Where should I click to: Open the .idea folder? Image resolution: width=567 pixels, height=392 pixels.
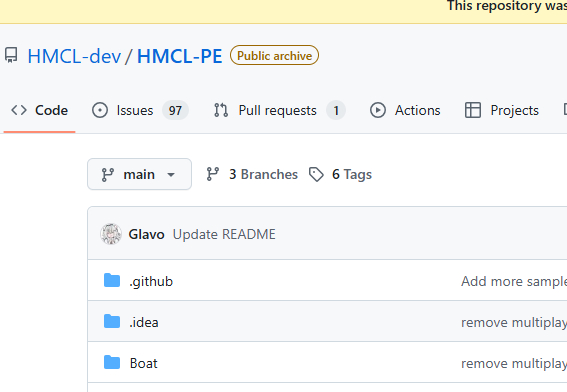(x=144, y=322)
